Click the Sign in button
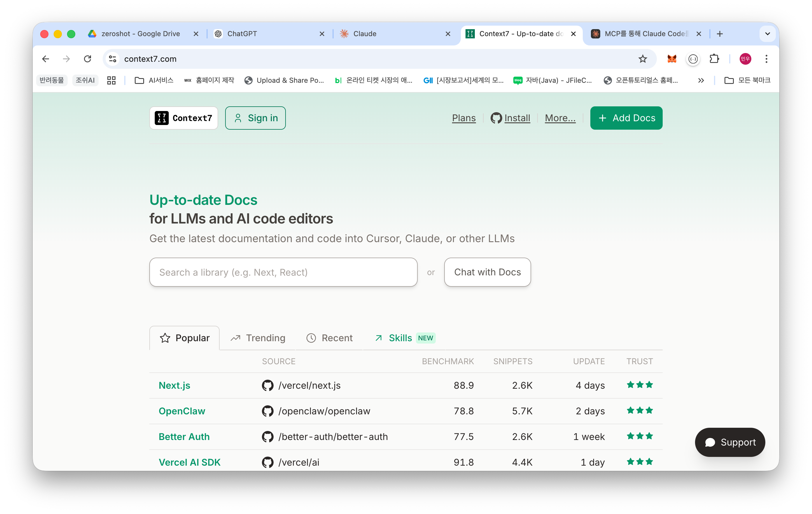Image resolution: width=812 pixels, height=514 pixels. [x=255, y=118]
